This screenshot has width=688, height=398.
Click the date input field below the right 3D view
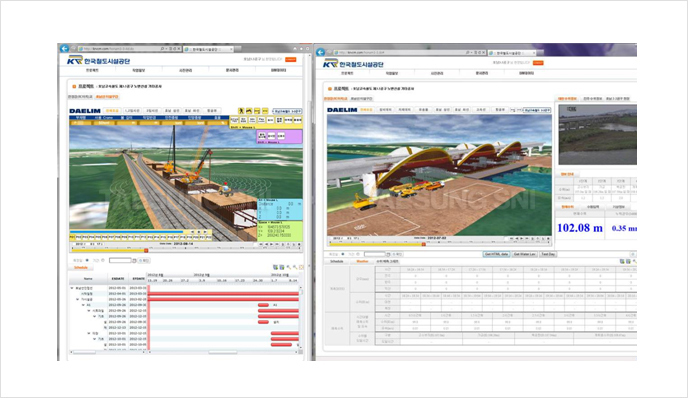coord(375,254)
